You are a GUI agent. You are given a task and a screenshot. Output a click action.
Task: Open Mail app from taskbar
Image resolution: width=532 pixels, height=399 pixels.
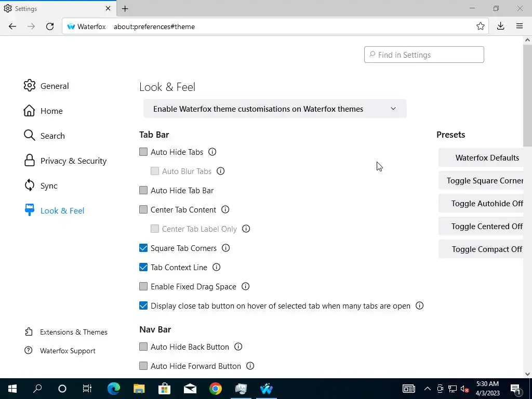click(190, 389)
